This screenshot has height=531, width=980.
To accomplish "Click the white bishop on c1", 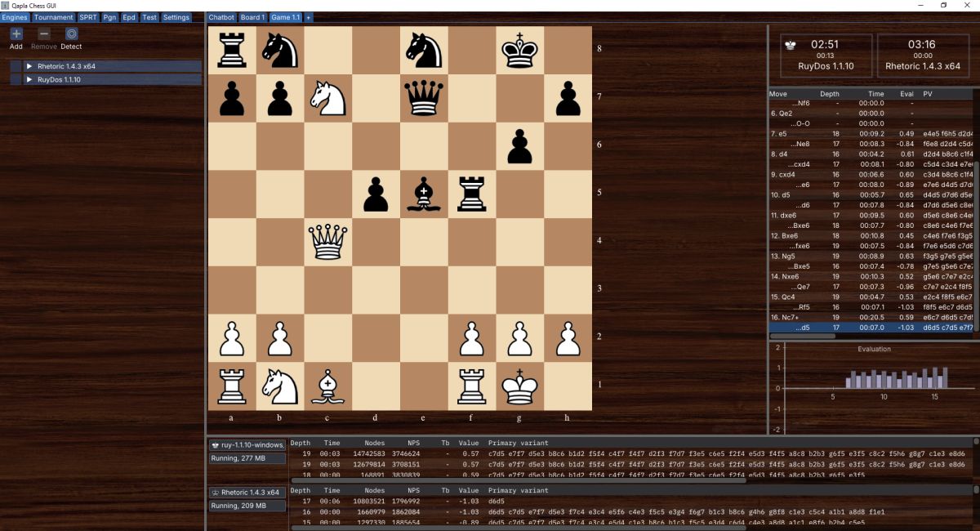I will coord(327,386).
